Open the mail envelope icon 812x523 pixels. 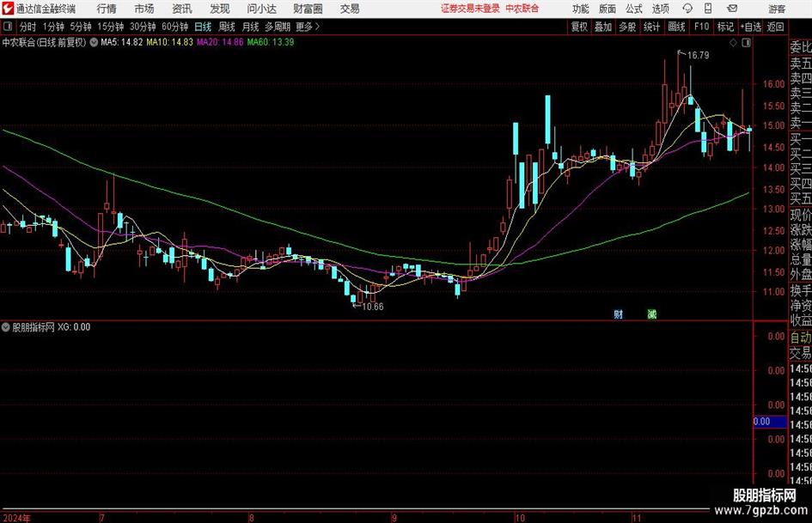(732, 9)
